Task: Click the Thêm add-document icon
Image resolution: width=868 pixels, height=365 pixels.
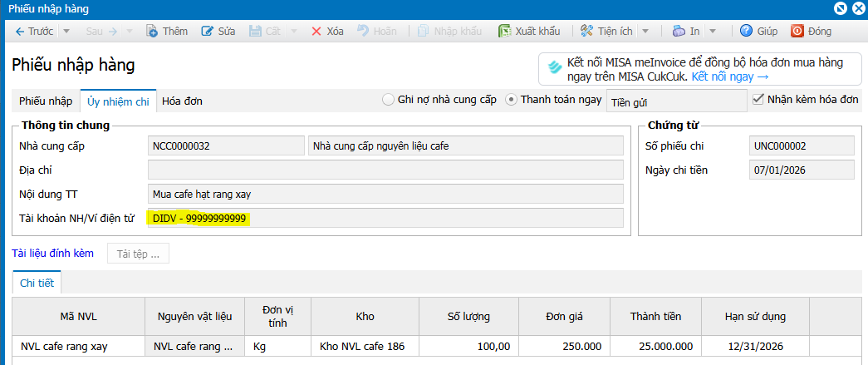Action: click(x=152, y=31)
